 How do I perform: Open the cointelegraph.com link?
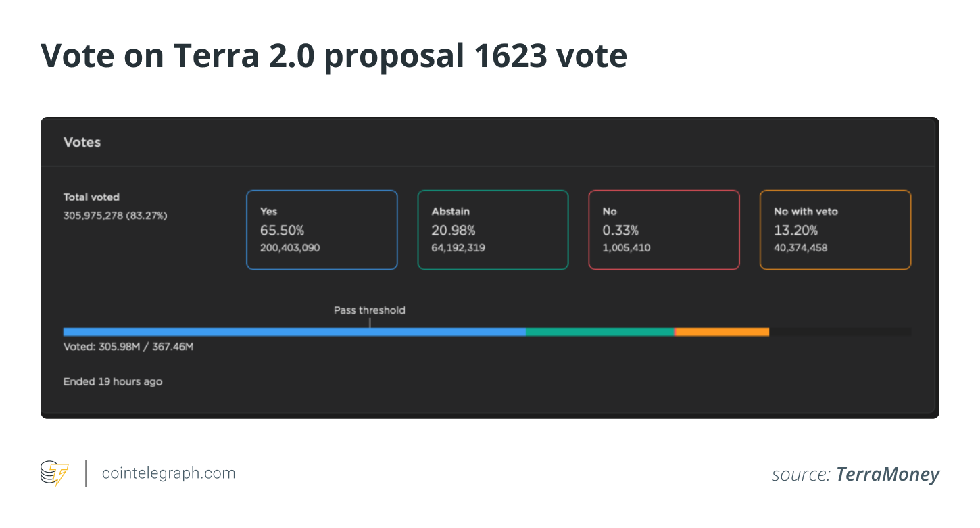(168, 473)
